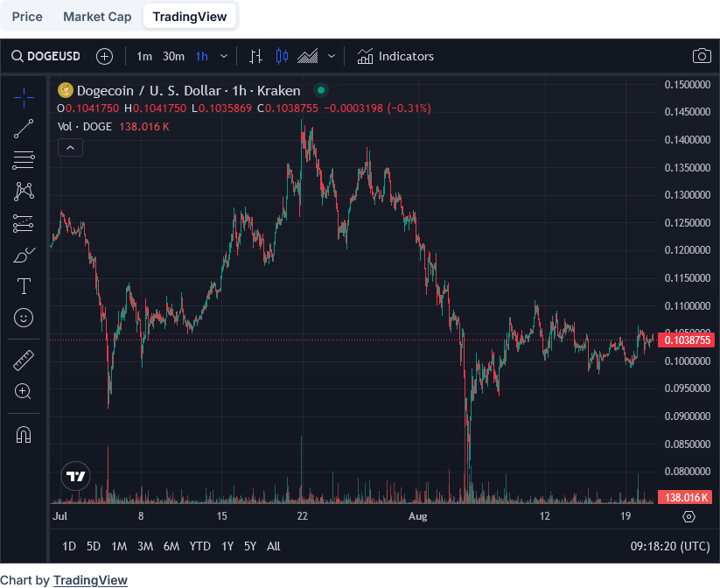The width and height of the screenshot is (720, 588).
Task: Open the Market Cap tab
Action: click(x=97, y=17)
